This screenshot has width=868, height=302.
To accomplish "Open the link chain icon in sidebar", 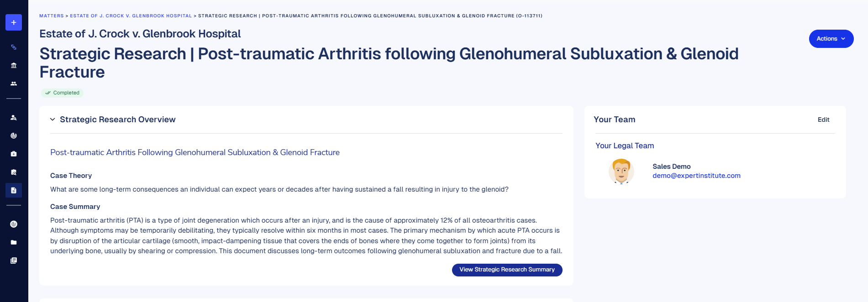I will 14,47.
